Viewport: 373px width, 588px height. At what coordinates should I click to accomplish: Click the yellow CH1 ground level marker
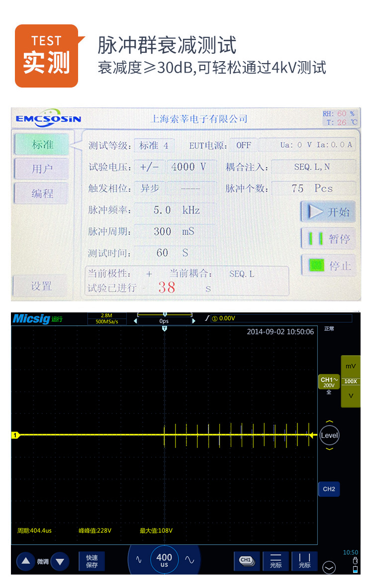(x=15, y=435)
